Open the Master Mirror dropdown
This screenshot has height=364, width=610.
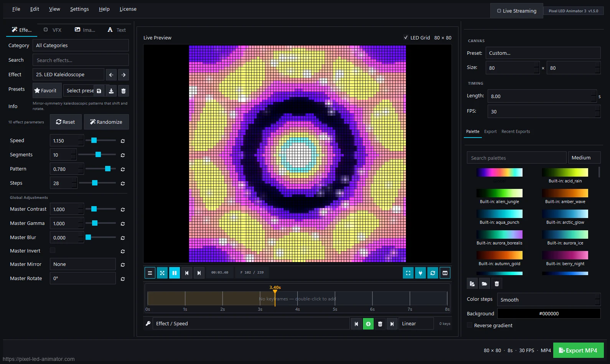tap(83, 264)
